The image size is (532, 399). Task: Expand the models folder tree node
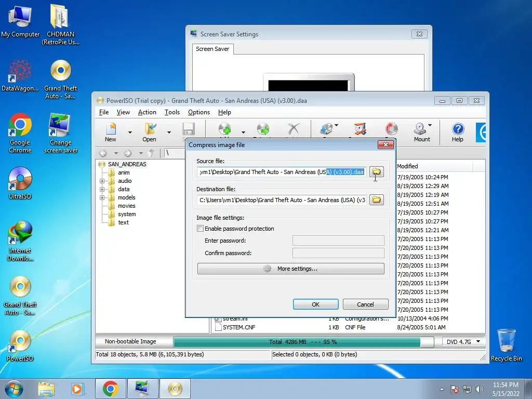102,197
